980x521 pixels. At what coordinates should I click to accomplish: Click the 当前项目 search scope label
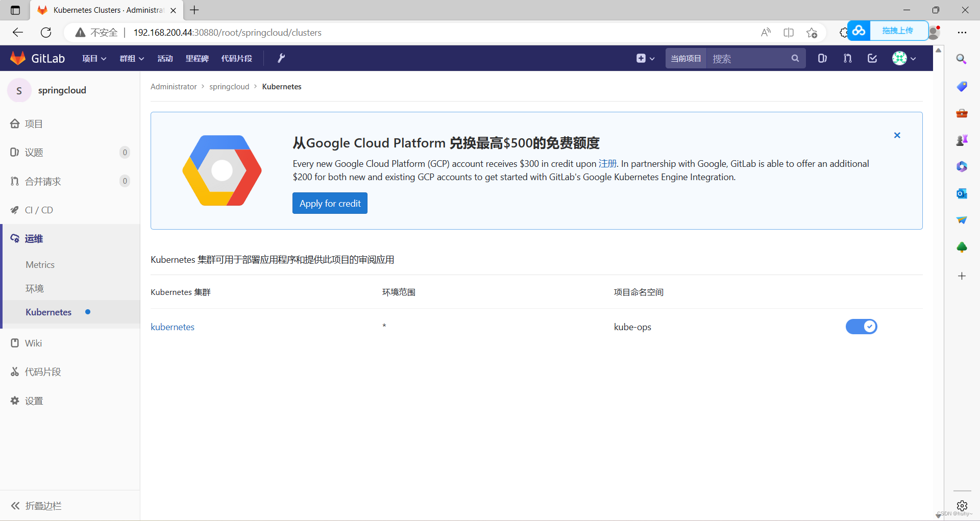click(x=686, y=59)
